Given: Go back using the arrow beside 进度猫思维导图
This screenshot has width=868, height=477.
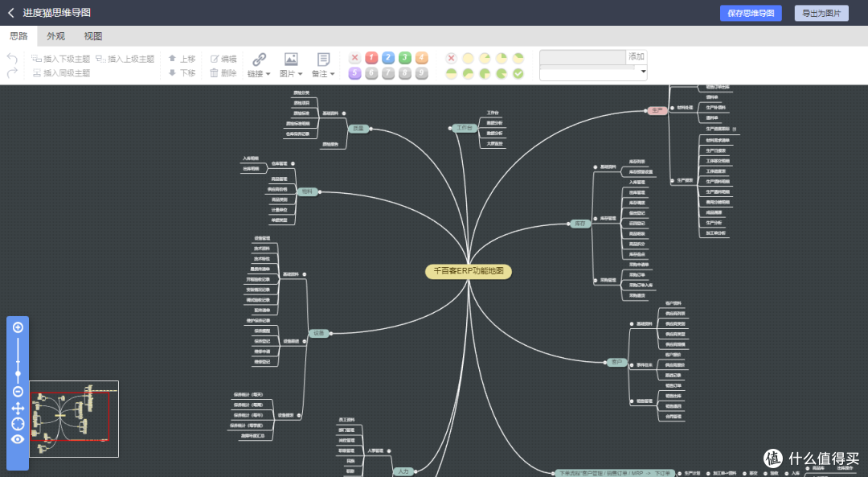Looking at the screenshot, I should 11,13.
